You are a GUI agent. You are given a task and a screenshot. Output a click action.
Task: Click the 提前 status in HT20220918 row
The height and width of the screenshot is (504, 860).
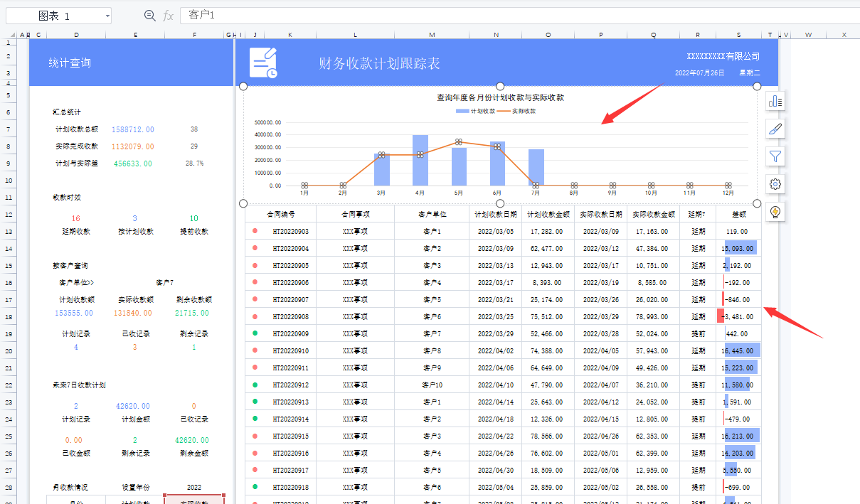coord(698,488)
